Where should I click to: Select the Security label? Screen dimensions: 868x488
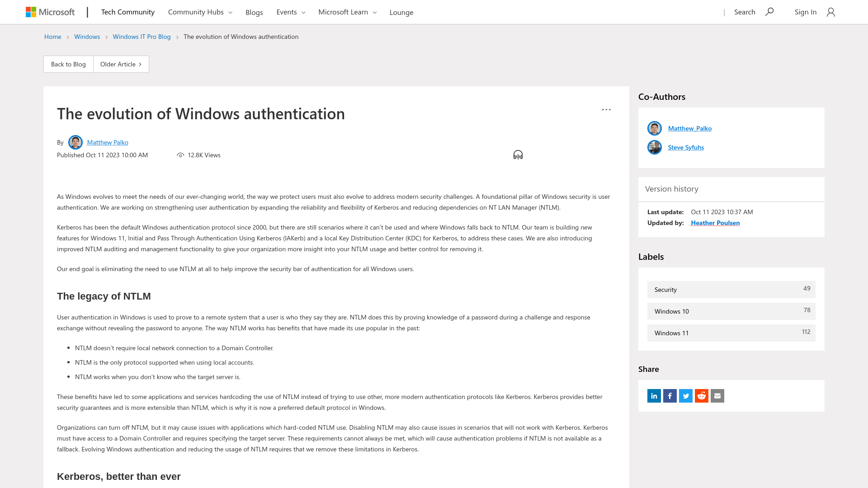pos(731,290)
